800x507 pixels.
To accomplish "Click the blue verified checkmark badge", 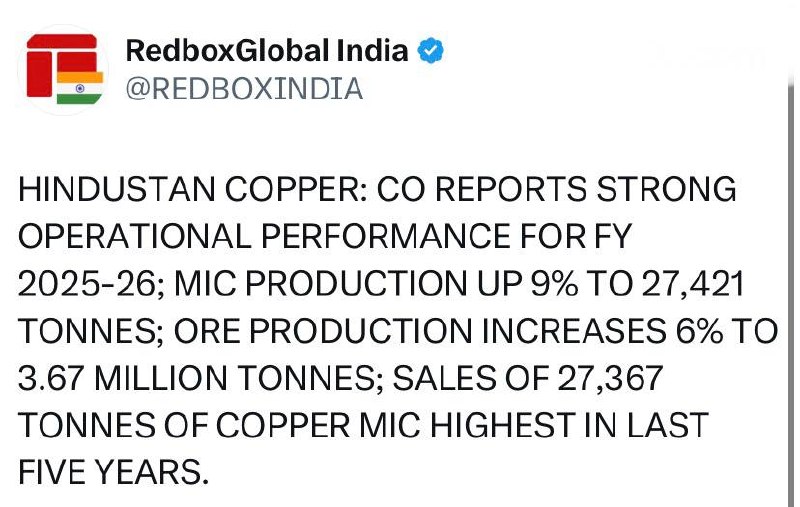I will coord(431,51).
